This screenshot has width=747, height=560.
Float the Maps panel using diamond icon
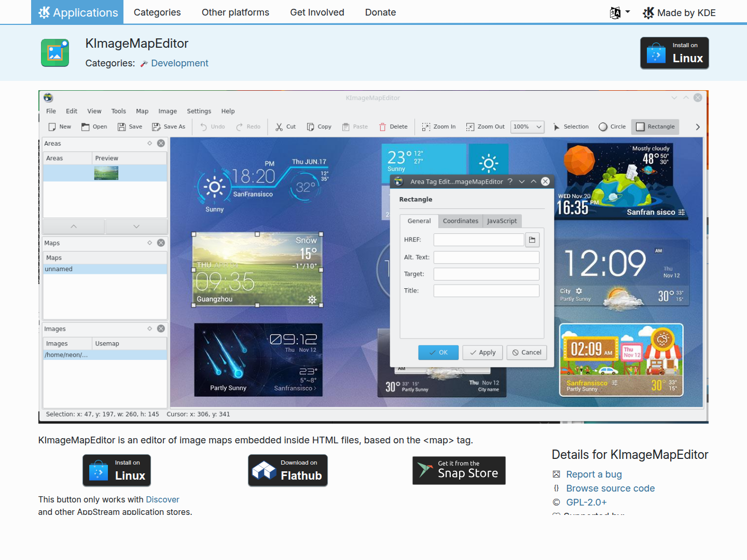point(149,243)
